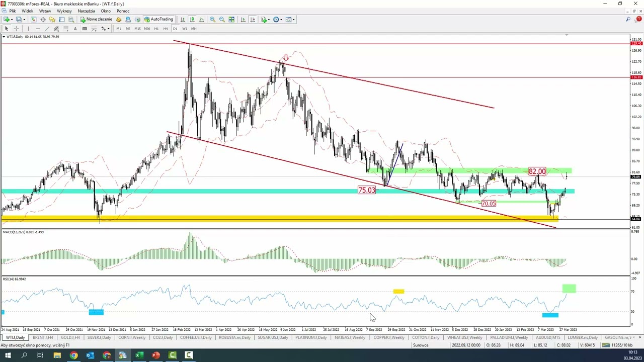Click the 75.03 price label on chart
Image resolution: width=644 pixels, height=362 pixels.
pyautogui.click(x=367, y=190)
